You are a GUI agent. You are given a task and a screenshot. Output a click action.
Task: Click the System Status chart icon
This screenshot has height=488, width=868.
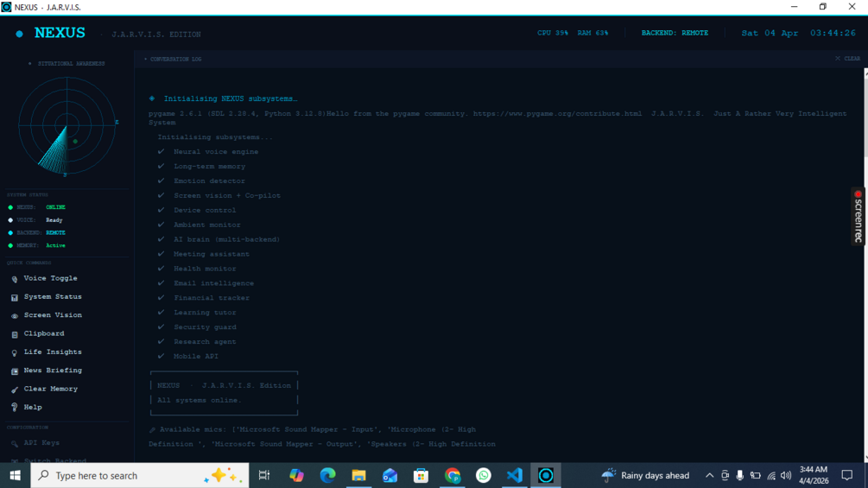click(15, 298)
